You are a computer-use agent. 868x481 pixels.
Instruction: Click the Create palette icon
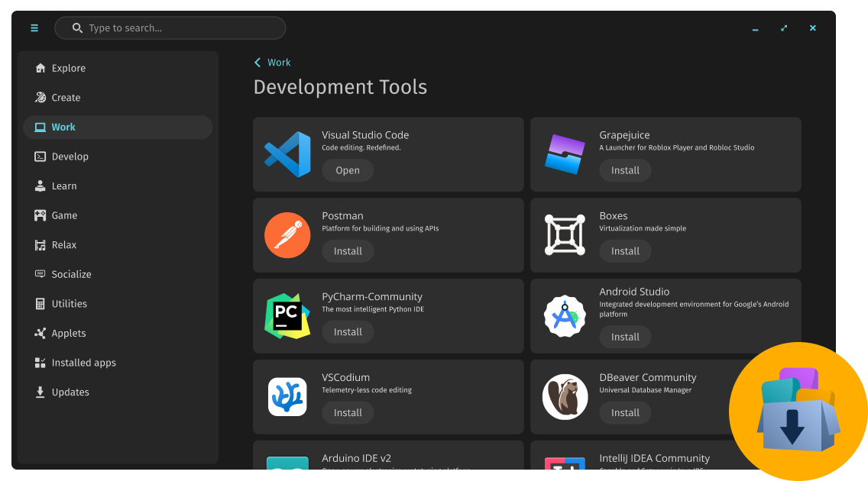tap(40, 97)
